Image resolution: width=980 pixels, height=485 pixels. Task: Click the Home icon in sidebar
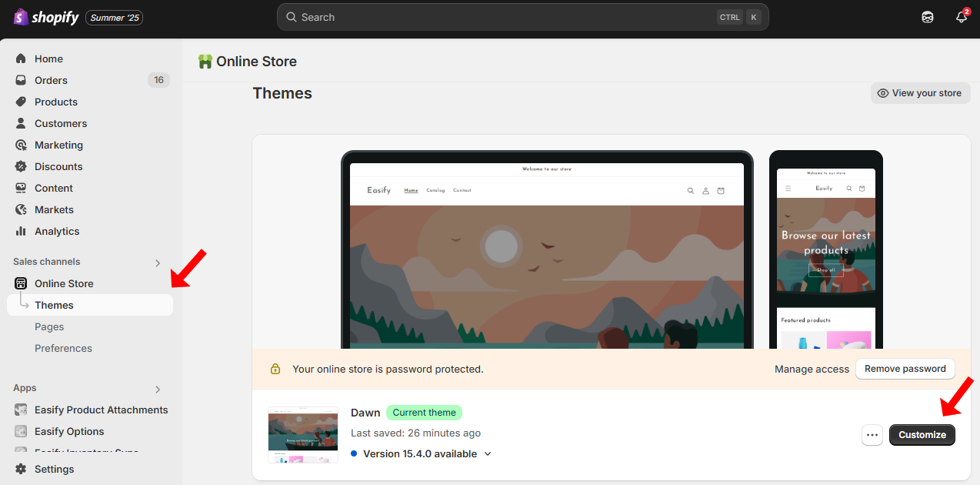pos(21,59)
